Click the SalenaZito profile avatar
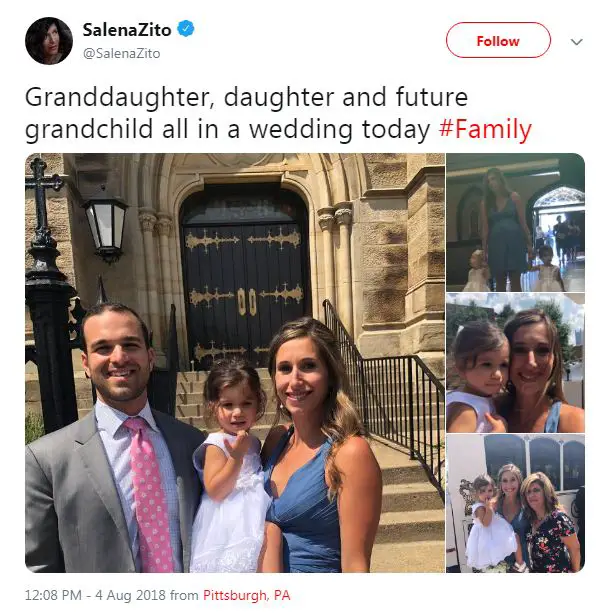This screenshot has width=611, height=613. 49,41
